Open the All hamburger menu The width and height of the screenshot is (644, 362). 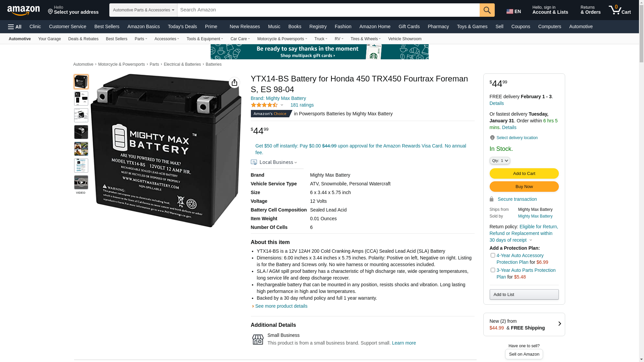(15, 27)
